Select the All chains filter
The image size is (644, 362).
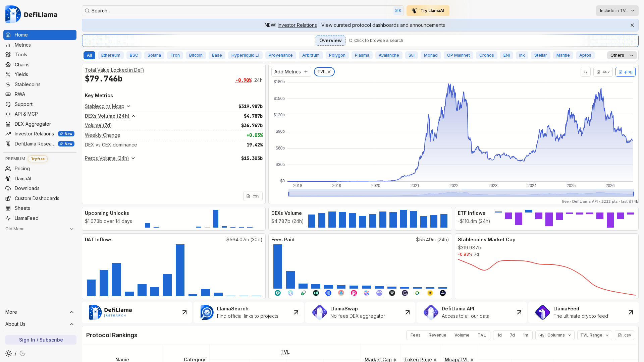pyautogui.click(x=89, y=55)
